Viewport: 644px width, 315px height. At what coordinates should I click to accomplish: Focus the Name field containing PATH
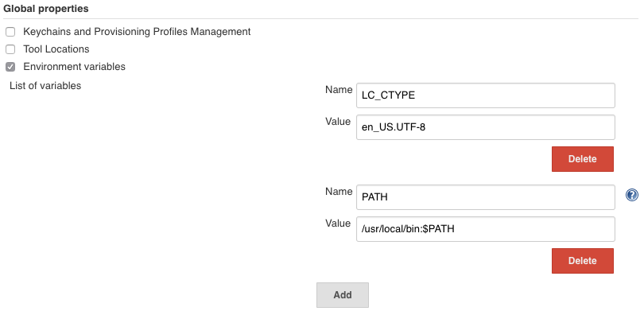pyautogui.click(x=486, y=197)
